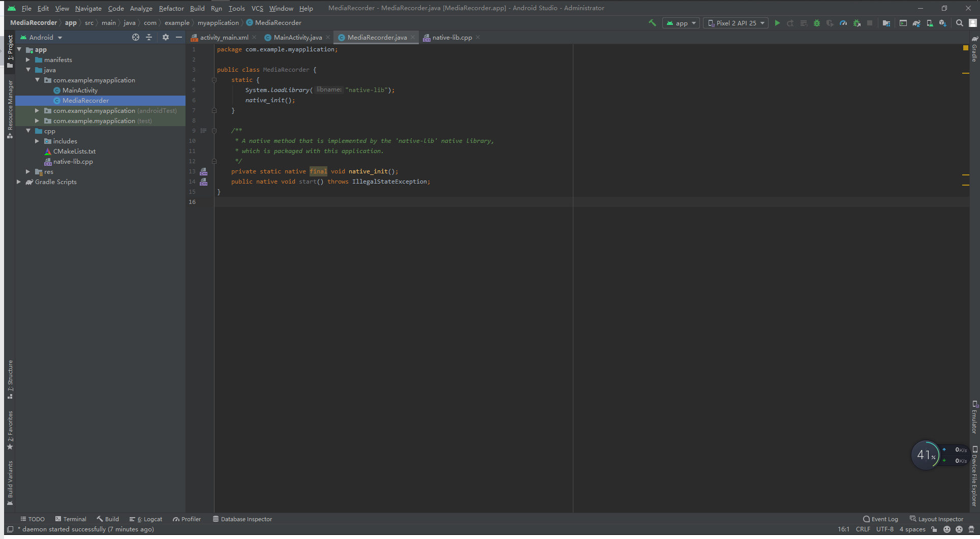Switch to MainActivity.java tab
This screenshot has width=980, height=539.
pos(297,37)
